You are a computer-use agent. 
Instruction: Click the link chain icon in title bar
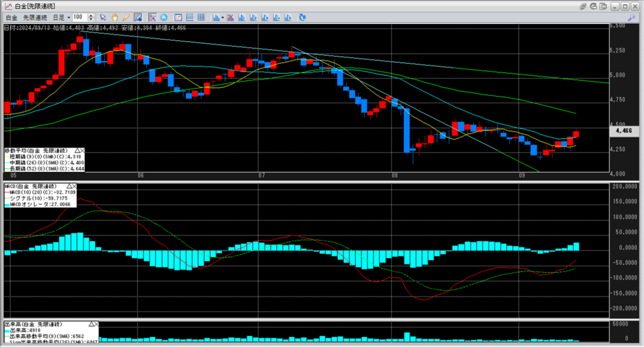coord(583,6)
